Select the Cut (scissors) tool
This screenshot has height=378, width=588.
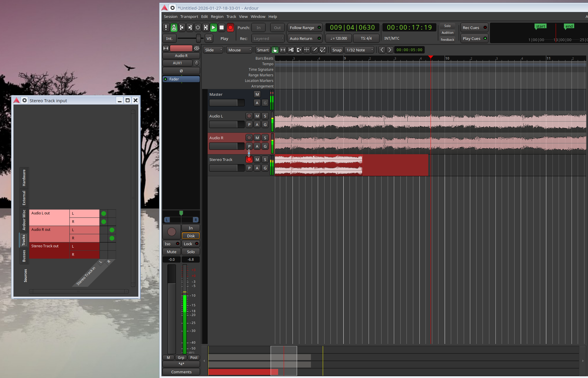click(291, 50)
